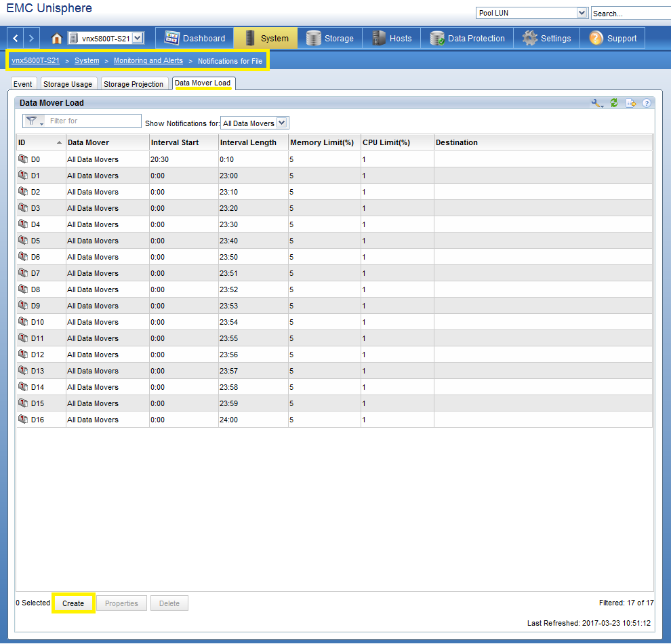Open the Storage Projection tab

134,83
